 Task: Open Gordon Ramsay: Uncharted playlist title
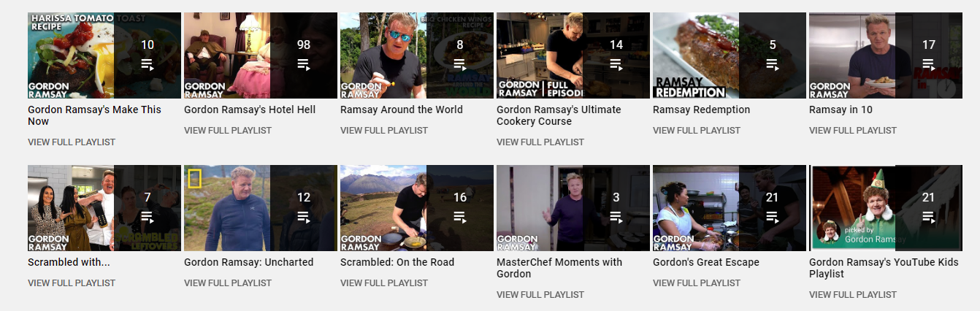pyautogui.click(x=249, y=262)
